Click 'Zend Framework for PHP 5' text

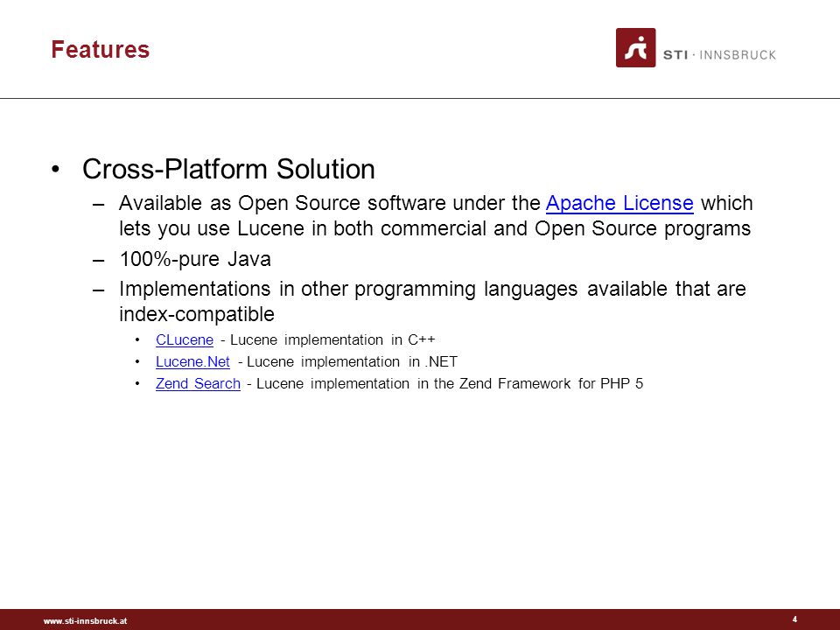[551, 383]
